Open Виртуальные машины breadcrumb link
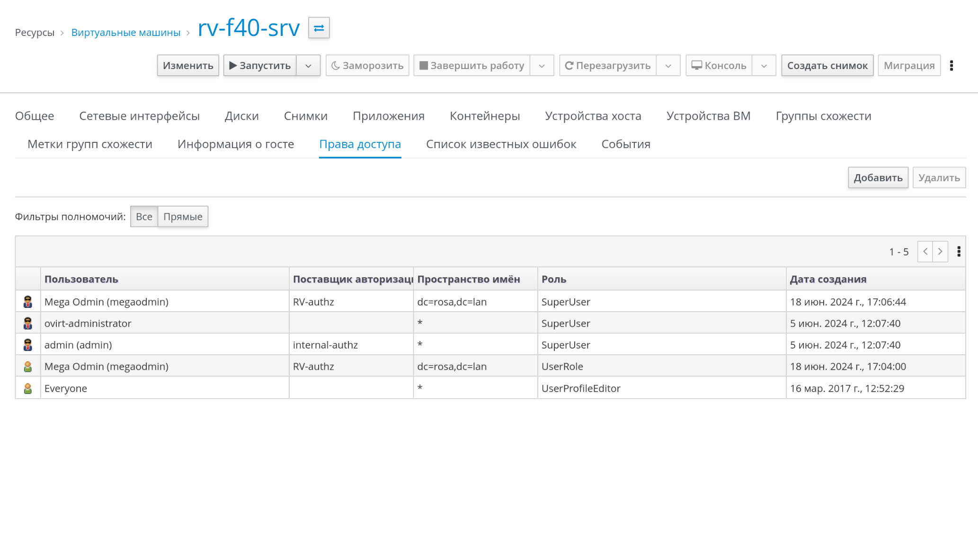978x560 pixels. click(126, 33)
